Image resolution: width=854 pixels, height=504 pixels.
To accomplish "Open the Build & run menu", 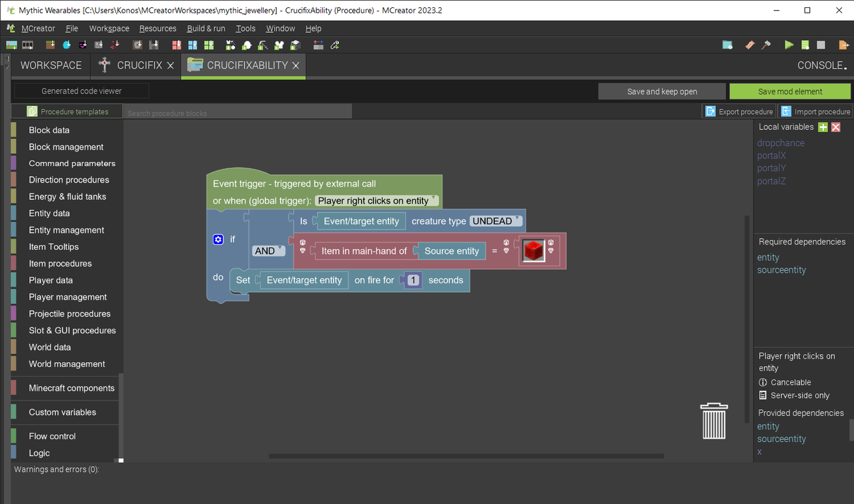I will point(206,29).
